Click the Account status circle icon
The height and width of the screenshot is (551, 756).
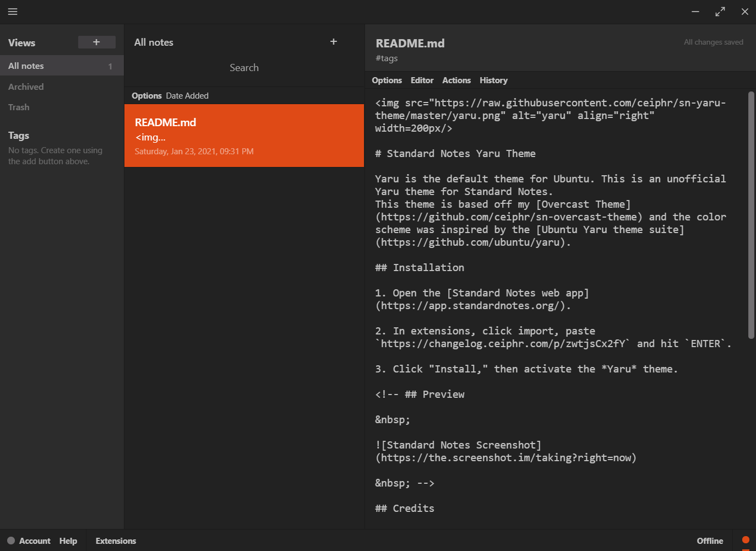(x=11, y=541)
